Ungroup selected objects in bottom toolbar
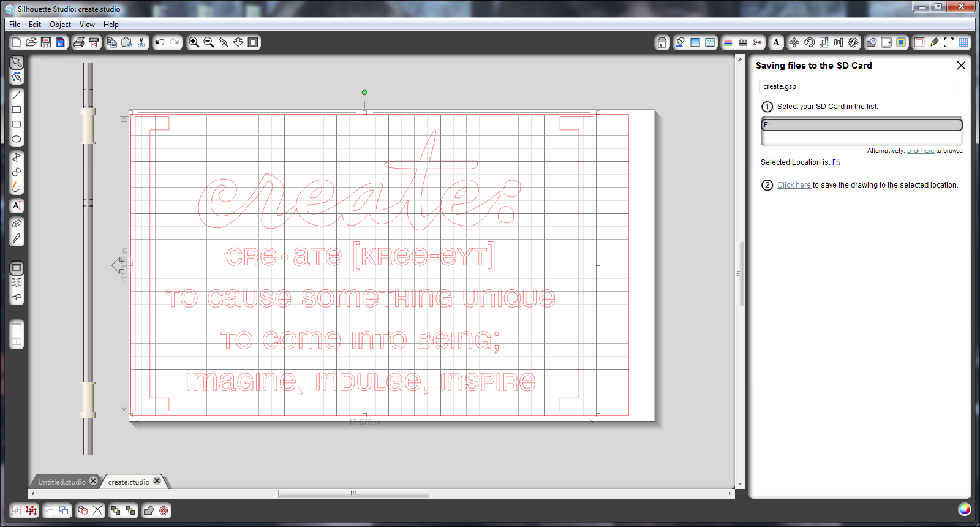Image resolution: width=980 pixels, height=527 pixels. pos(31,510)
